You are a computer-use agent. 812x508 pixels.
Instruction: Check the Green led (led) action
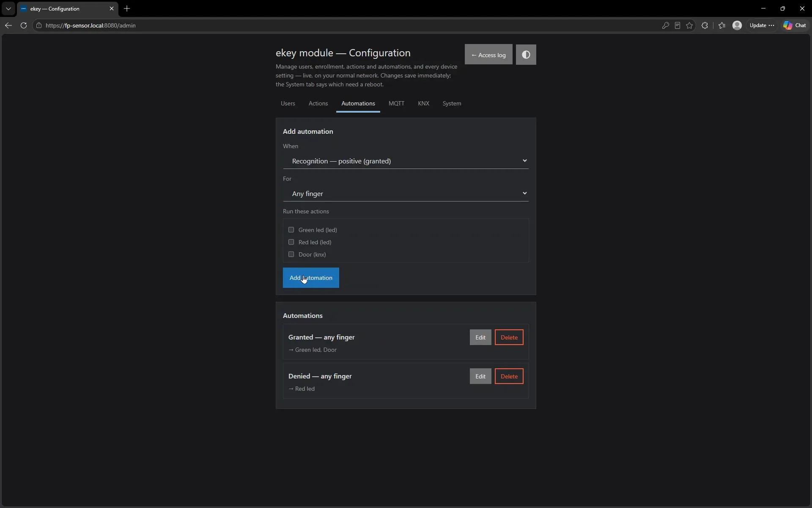(291, 230)
